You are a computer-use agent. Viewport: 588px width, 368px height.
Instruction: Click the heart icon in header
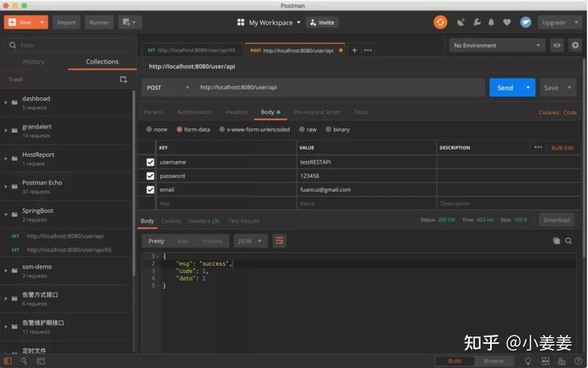(506, 23)
